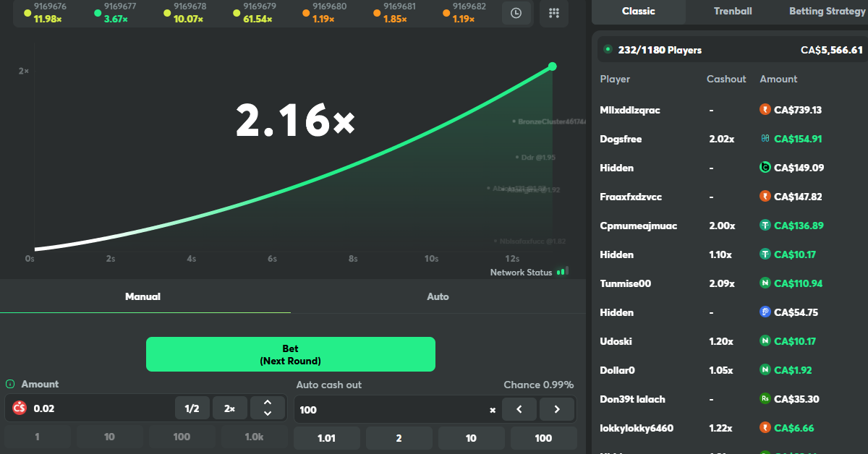Click player name Mllxddlzqrac
Screen dimensions: 868x454
click(630, 110)
